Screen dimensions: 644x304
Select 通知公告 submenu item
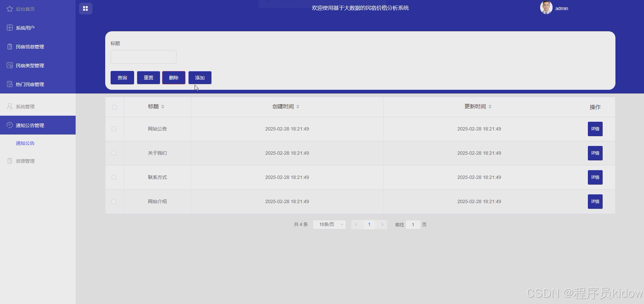38,143
